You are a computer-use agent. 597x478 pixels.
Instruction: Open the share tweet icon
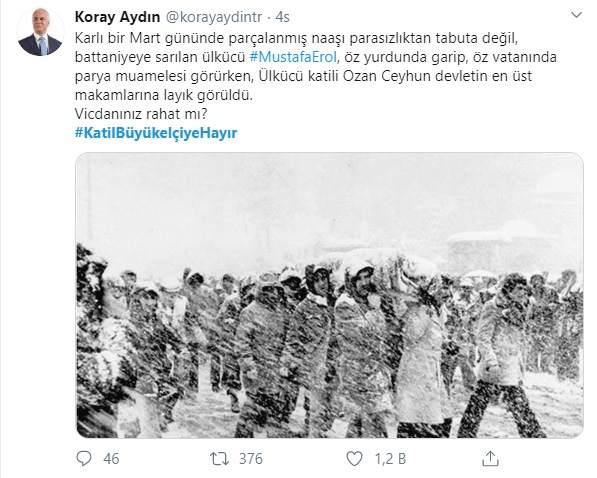click(x=490, y=459)
